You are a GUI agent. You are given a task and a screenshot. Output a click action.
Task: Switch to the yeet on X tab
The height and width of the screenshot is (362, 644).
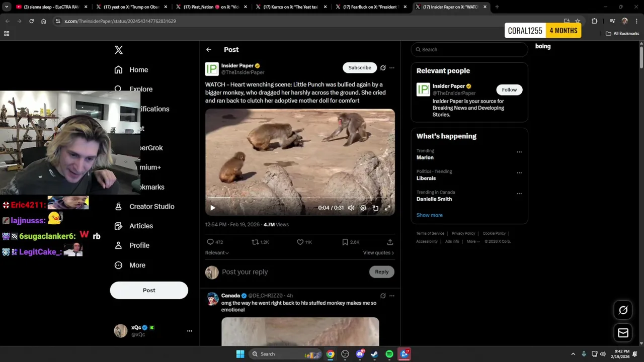(x=132, y=7)
